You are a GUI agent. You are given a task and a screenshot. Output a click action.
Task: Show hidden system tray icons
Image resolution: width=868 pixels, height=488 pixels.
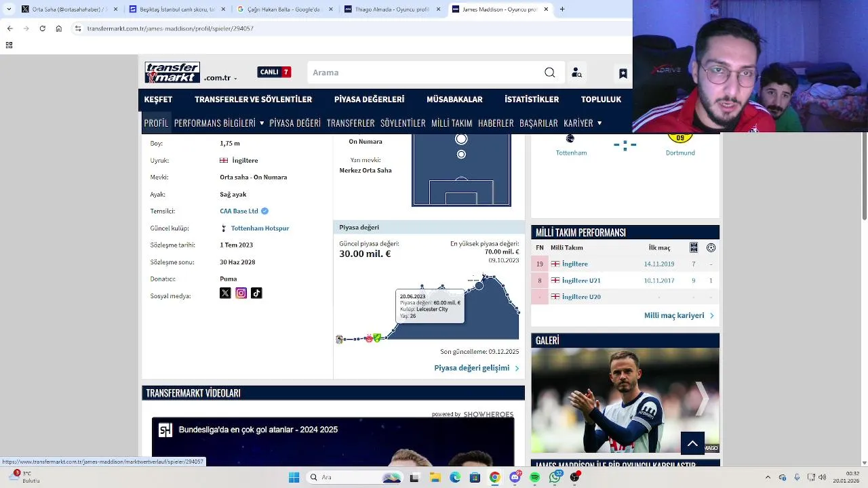(768, 477)
